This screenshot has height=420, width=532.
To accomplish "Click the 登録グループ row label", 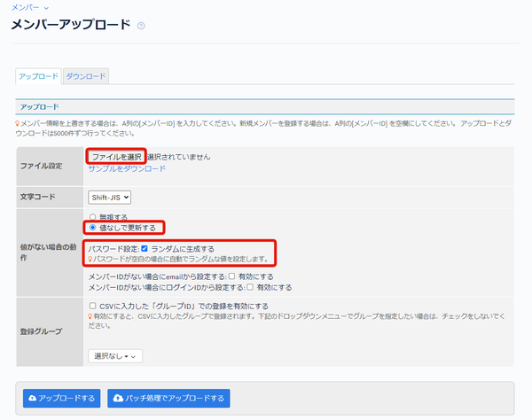I will (x=41, y=331).
